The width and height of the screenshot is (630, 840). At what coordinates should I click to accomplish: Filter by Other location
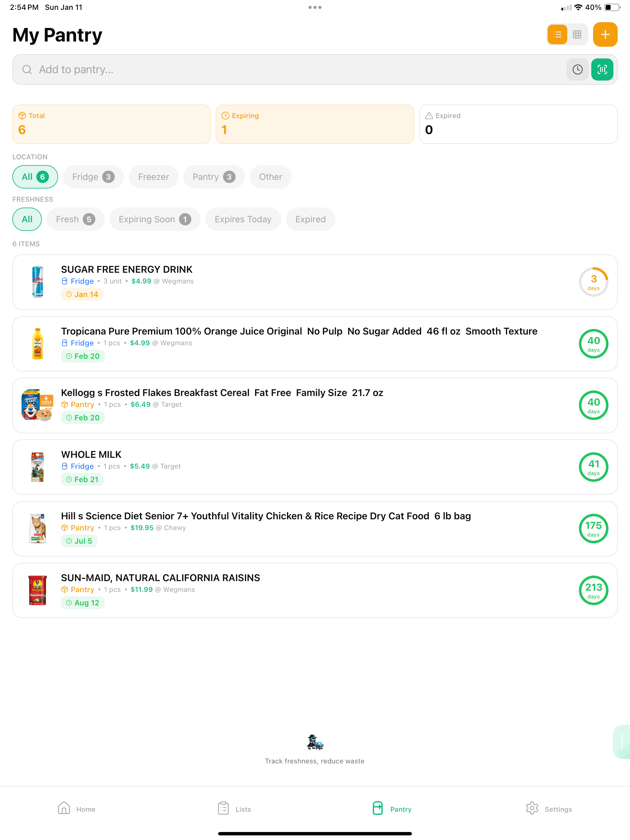tap(270, 177)
